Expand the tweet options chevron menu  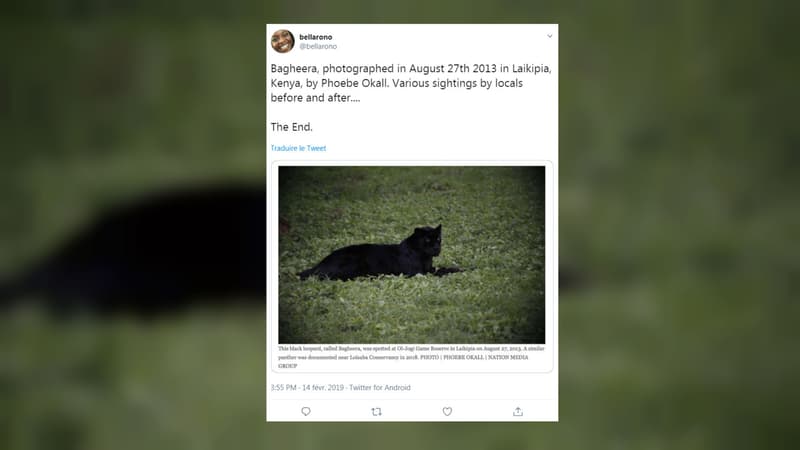549,36
